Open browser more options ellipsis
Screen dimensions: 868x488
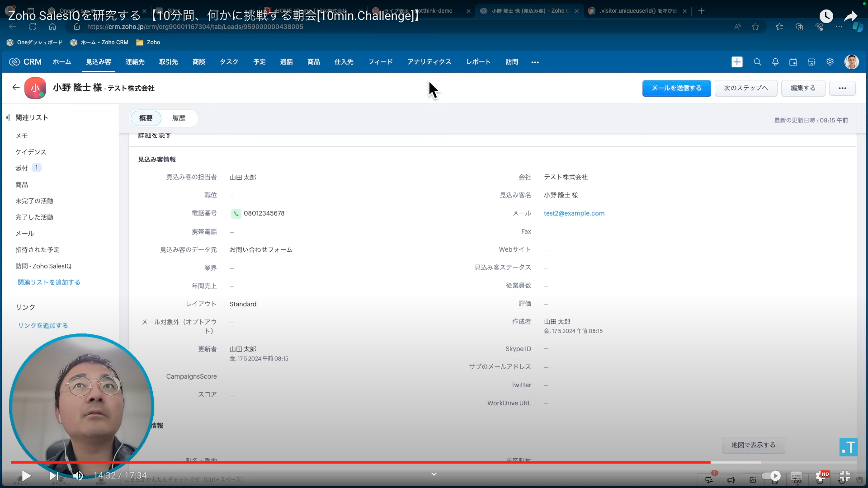click(x=839, y=27)
